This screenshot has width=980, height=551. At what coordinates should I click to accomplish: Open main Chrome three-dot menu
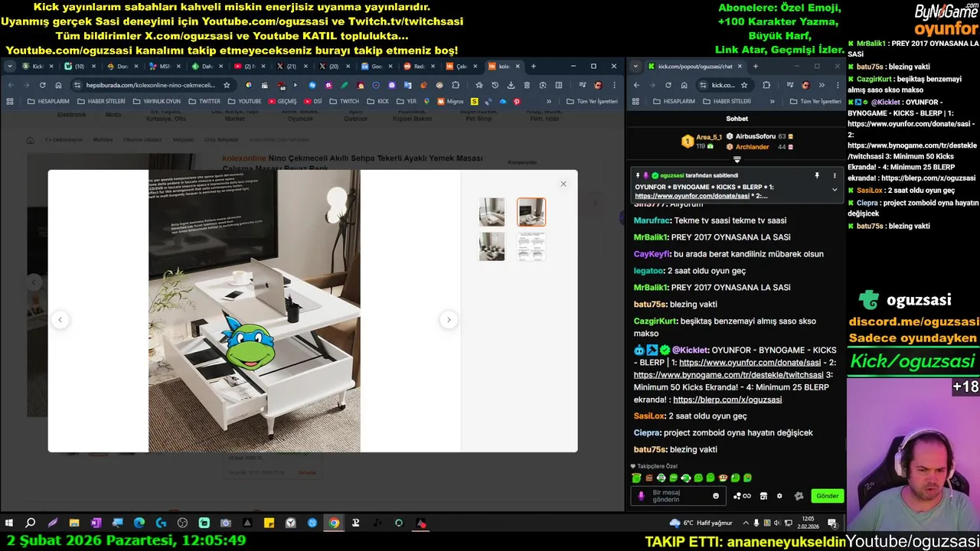coord(614,85)
